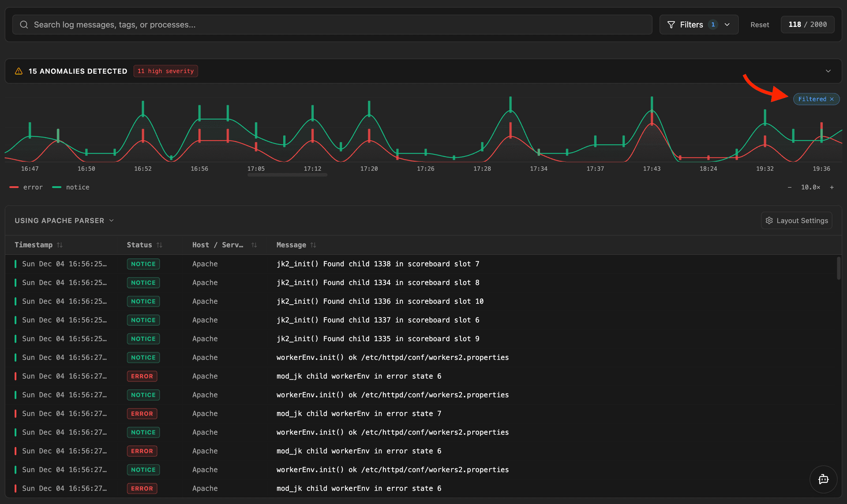Focus the log message search field

tap(332, 25)
